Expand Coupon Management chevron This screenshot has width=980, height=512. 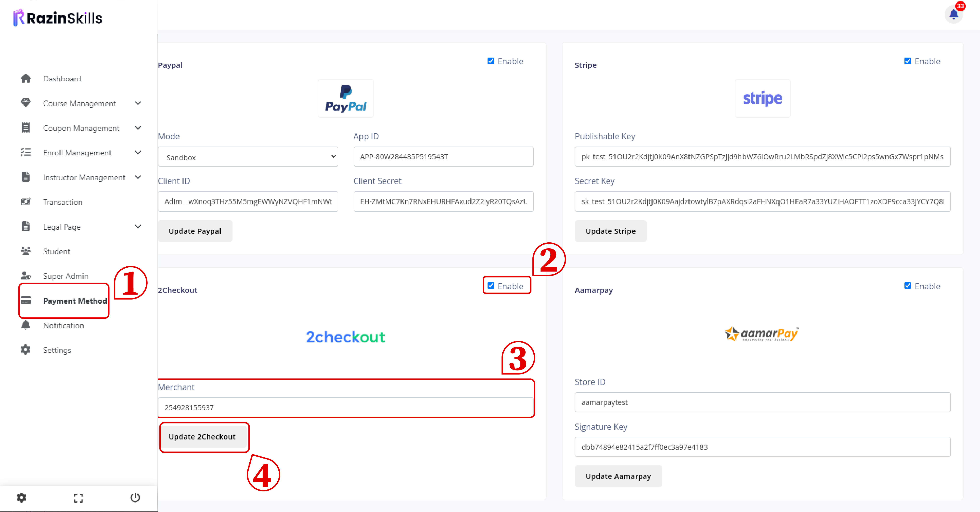point(138,128)
